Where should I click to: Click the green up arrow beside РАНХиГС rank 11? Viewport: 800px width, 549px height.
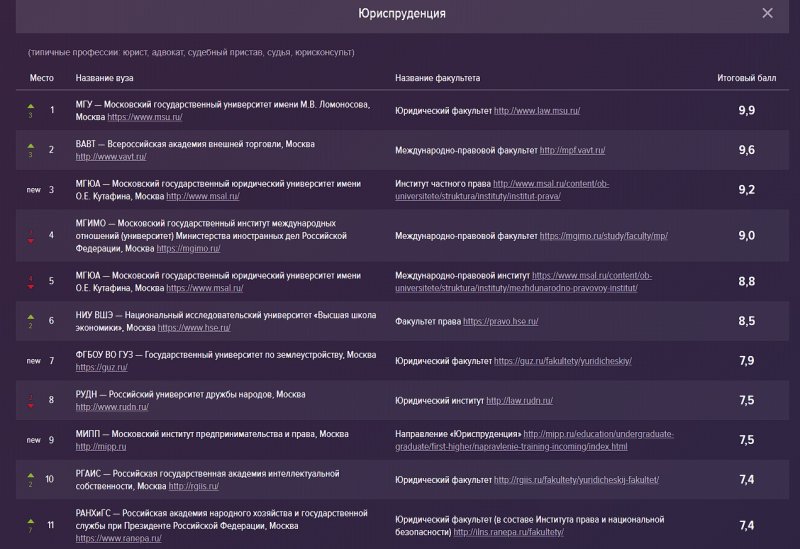pyautogui.click(x=31, y=521)
